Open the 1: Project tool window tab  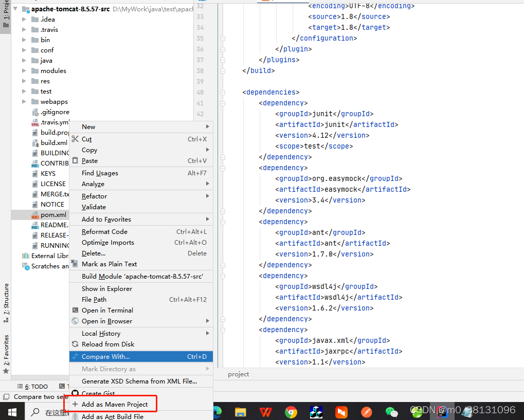[x=6, y=14]
